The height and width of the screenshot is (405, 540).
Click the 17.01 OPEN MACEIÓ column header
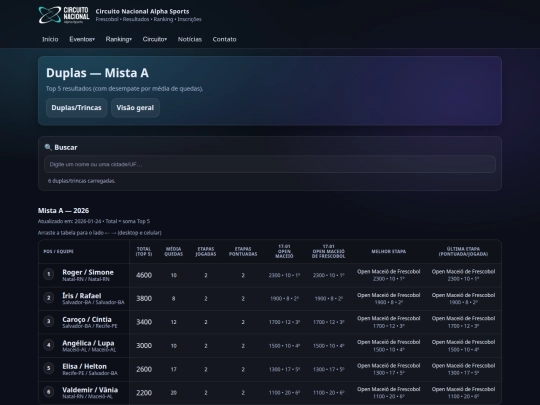click(x=284, y=251)
